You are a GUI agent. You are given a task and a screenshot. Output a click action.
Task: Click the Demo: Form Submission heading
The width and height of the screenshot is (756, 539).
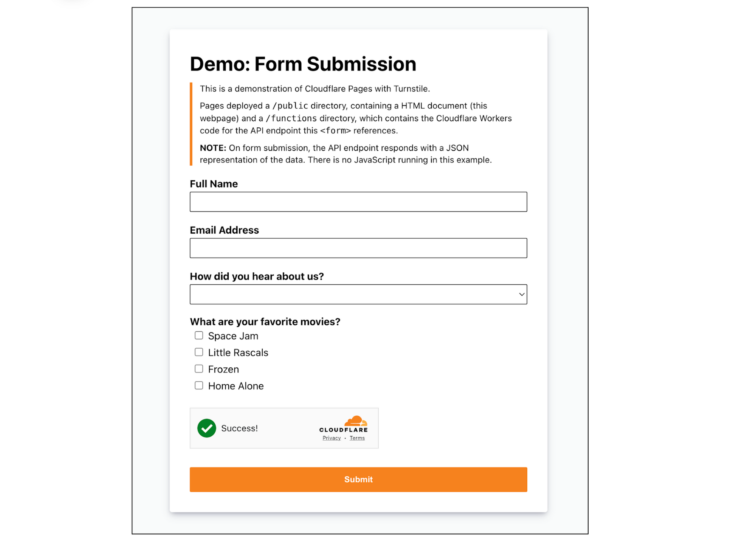click(303, 64)
